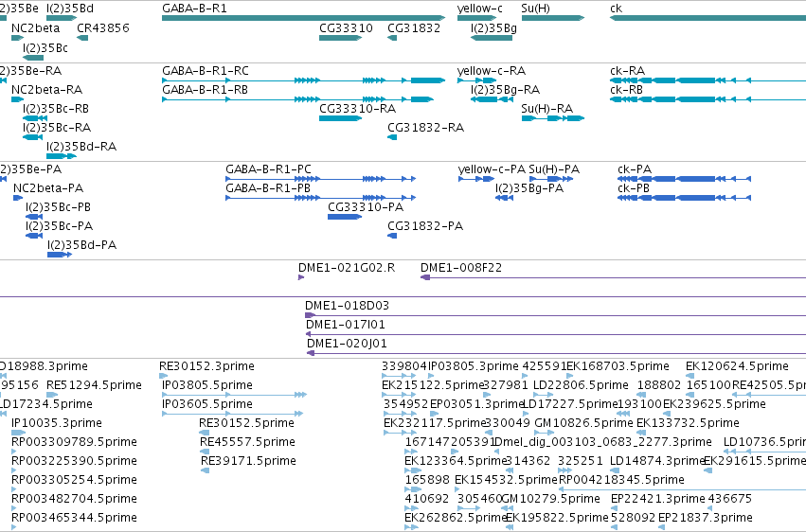Click the NC2beta-PA protein label

48,188
